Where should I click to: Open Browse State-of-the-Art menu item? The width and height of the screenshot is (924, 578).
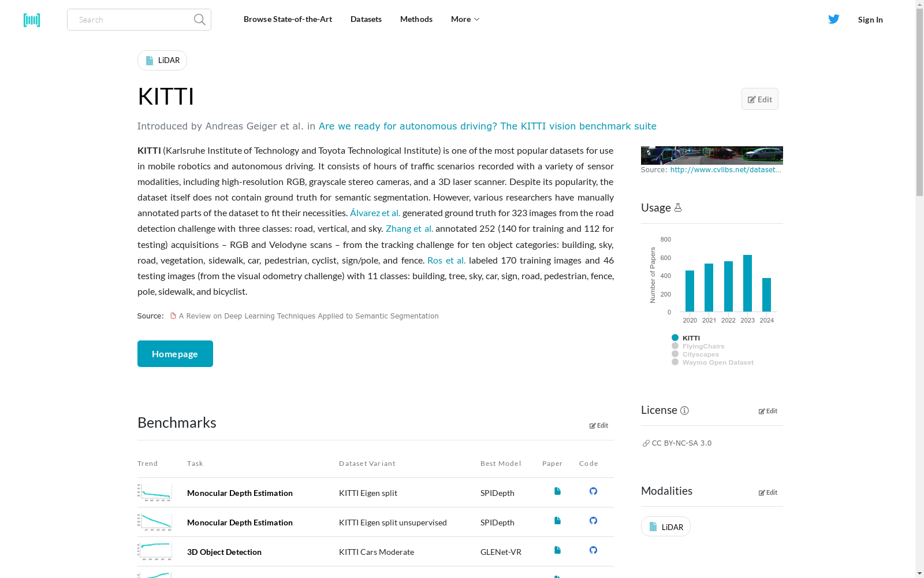[x=288, y=19]
